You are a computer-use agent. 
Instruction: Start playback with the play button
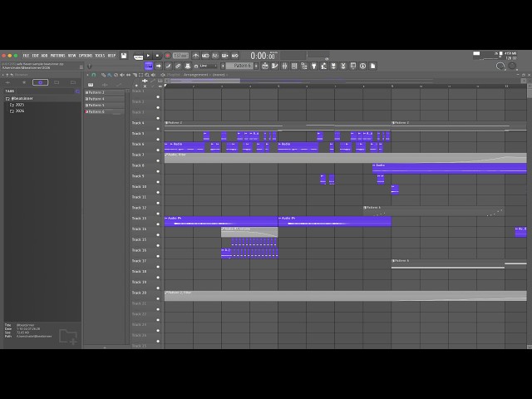point(148,56)
